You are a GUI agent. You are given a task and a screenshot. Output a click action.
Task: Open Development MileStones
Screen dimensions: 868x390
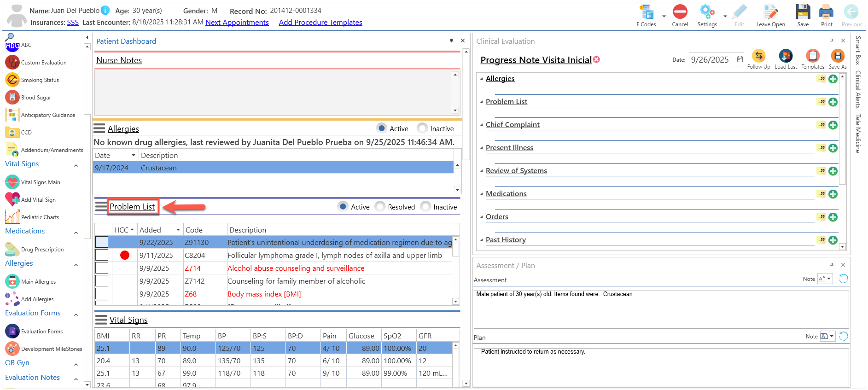pyautogui.click(x=44, y=349)
